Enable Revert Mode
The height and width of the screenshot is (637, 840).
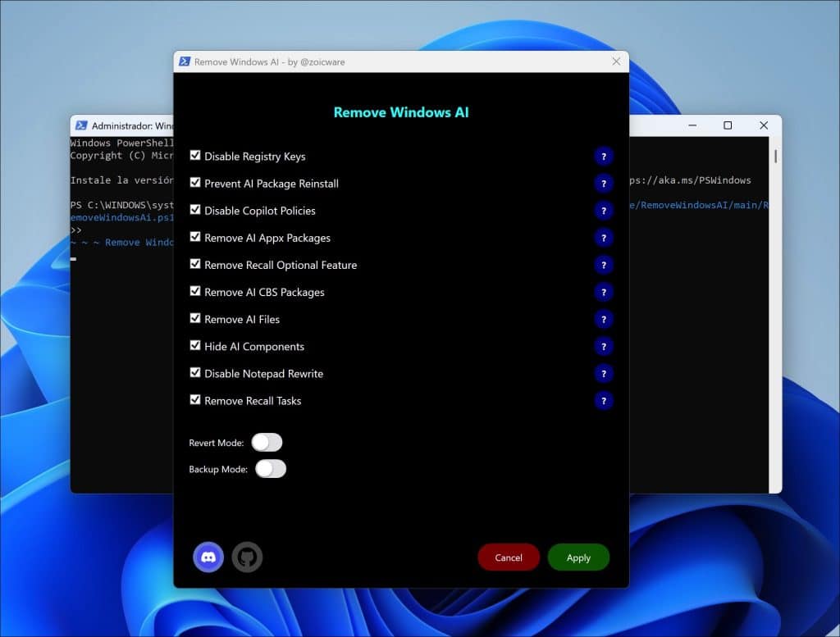tap(266, 442)
